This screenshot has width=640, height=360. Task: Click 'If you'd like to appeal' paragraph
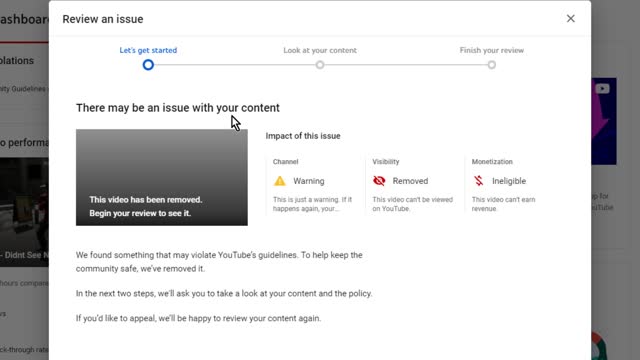[198, 318]
